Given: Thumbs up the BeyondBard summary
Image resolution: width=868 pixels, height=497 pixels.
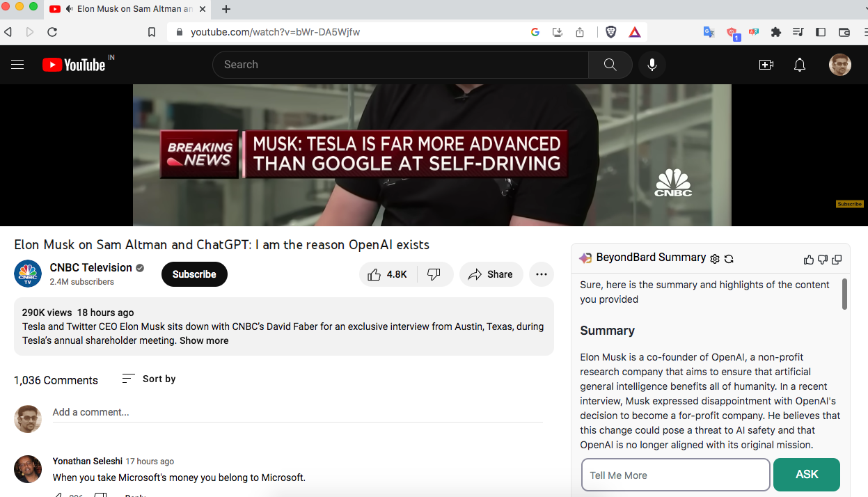Looking at the screenshot, I should coord(808,260).
